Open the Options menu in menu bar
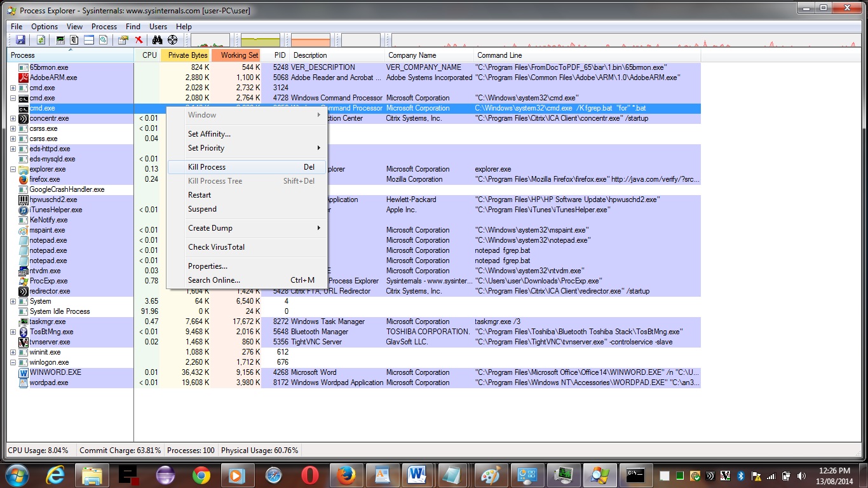 [x=44, y=27]
